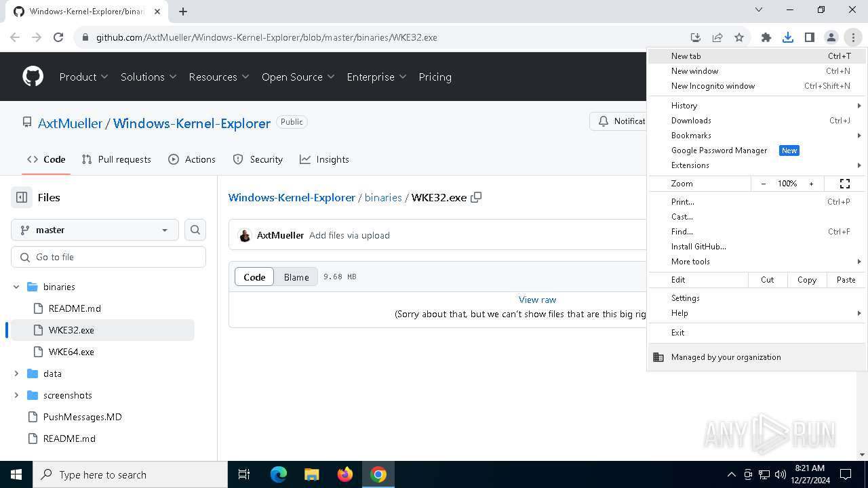
Task: Bookmark this page with star icon
Action: (739, 37)
